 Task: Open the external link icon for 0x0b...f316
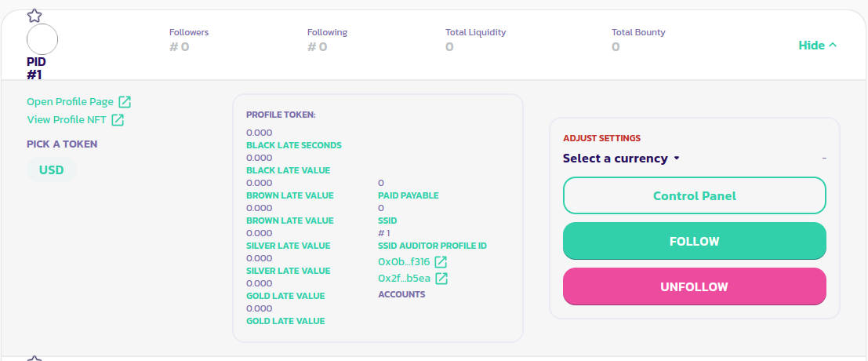pos(441,262)
